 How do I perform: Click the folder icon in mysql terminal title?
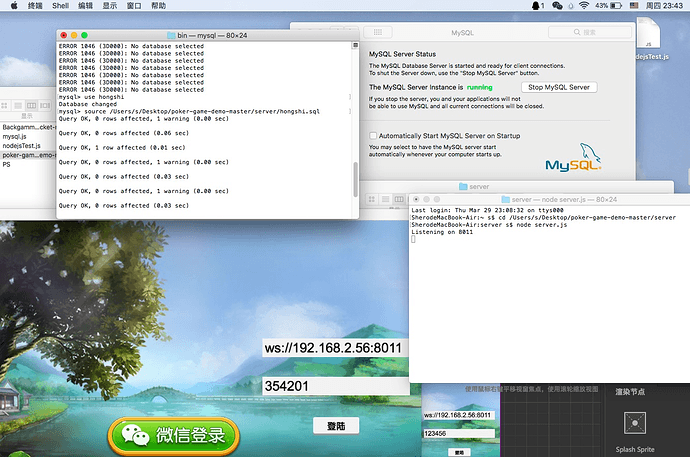click(x=171, y=35)
